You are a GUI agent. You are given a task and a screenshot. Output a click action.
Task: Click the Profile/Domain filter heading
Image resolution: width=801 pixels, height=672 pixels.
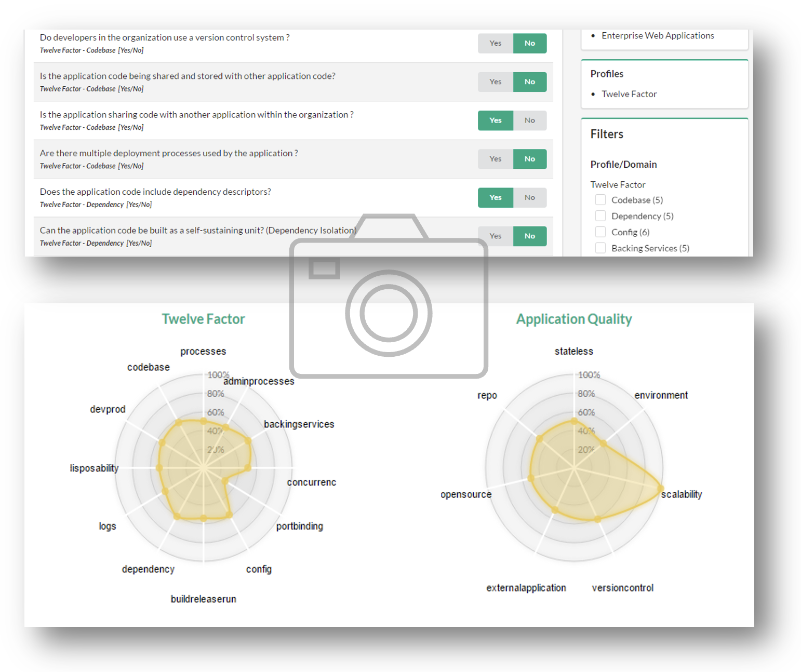pyautogui.click(x=623, y=165)
